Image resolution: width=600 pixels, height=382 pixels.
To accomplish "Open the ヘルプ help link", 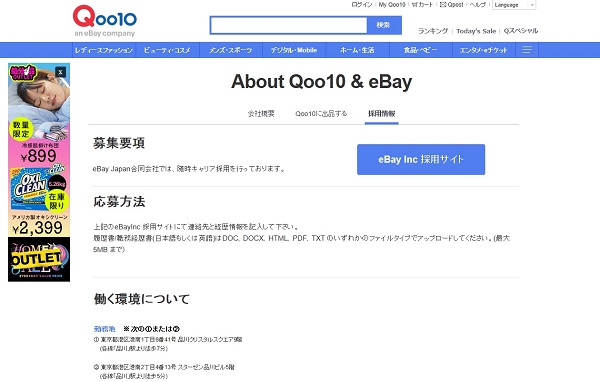I will click(x=478, y=5).
